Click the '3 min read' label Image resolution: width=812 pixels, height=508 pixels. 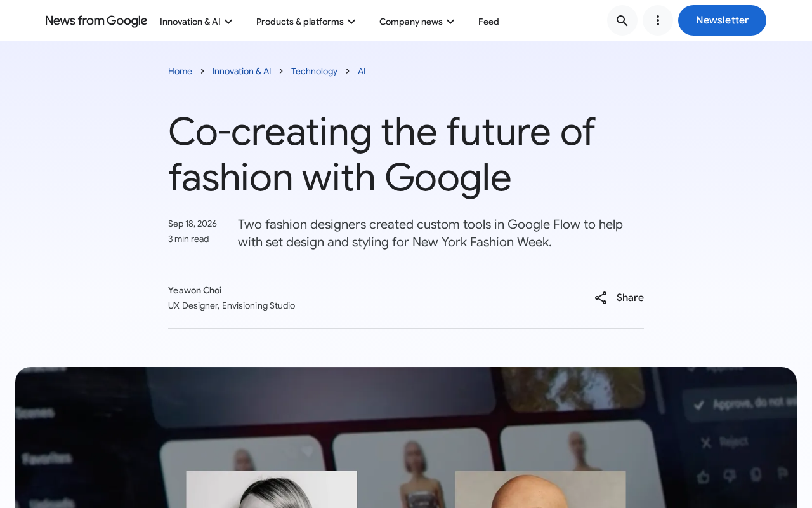coord(188,239)
